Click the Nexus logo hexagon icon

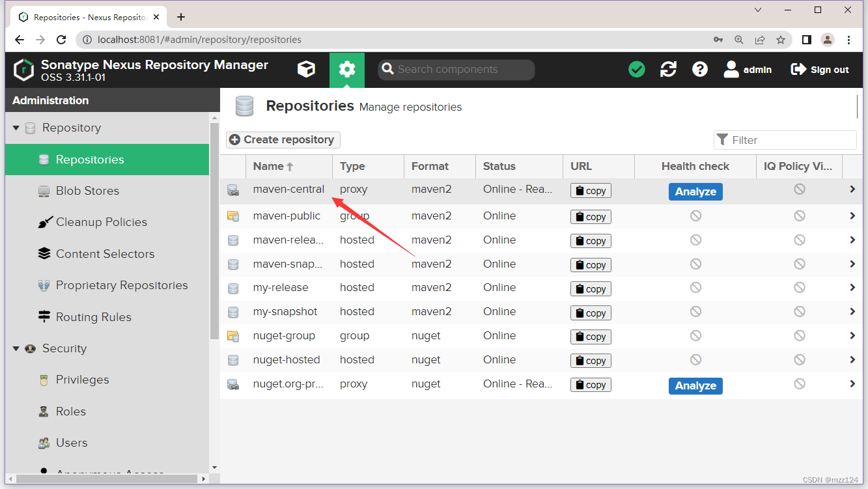24,70
